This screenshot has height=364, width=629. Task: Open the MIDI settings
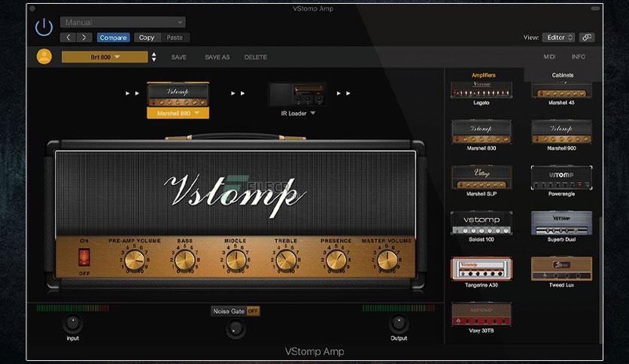[x=549, y=57]
